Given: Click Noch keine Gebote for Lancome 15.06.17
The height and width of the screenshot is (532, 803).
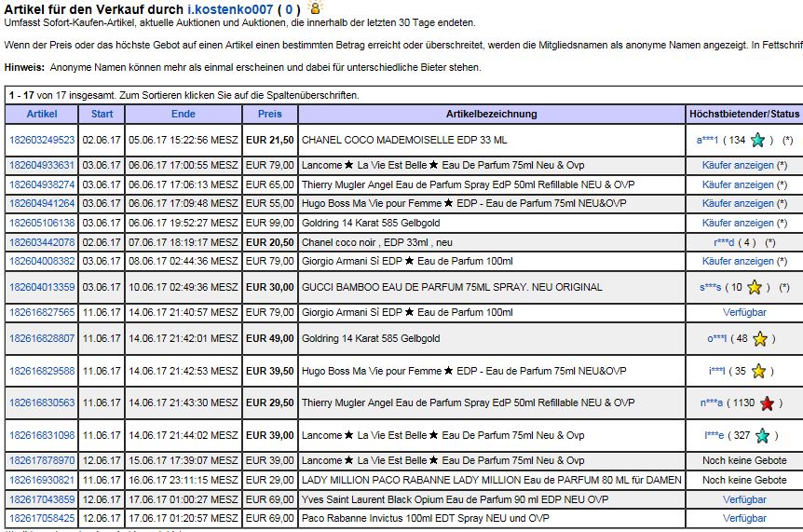Looking at the screenshot, I should [x=744, y=460].
